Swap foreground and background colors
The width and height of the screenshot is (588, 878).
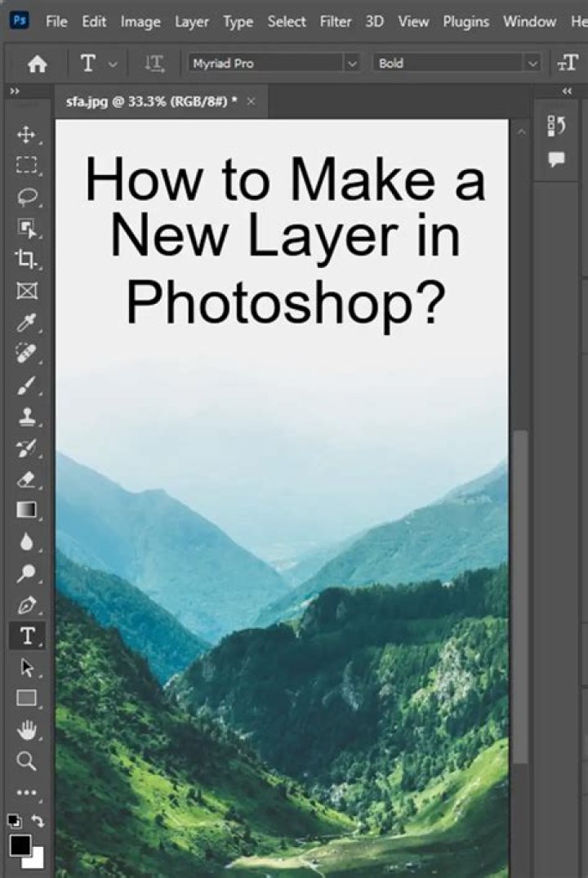38,821
